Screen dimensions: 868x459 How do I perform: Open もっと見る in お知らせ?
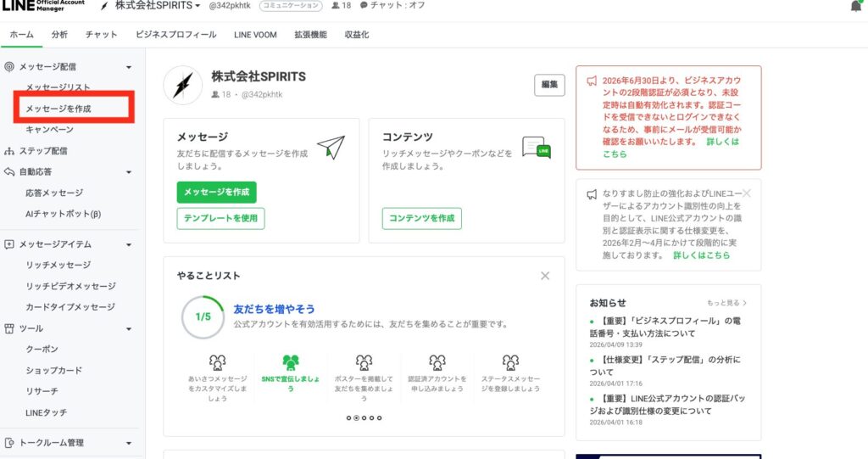(726, 303)
